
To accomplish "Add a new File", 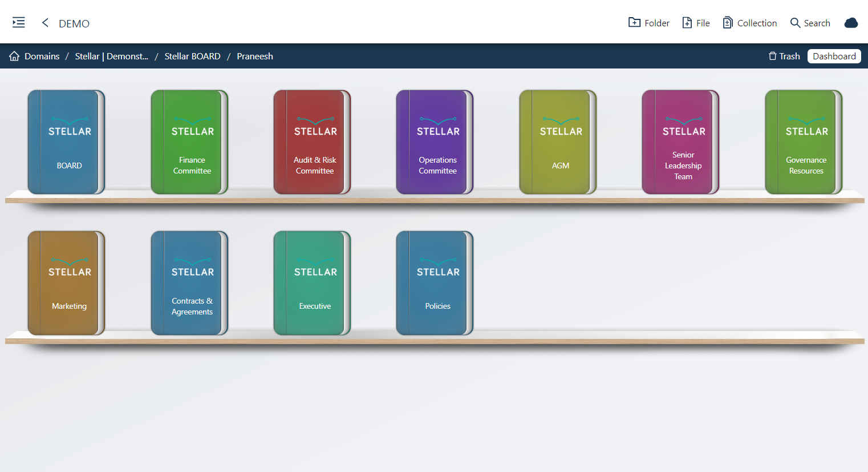I will coord(695,23).
